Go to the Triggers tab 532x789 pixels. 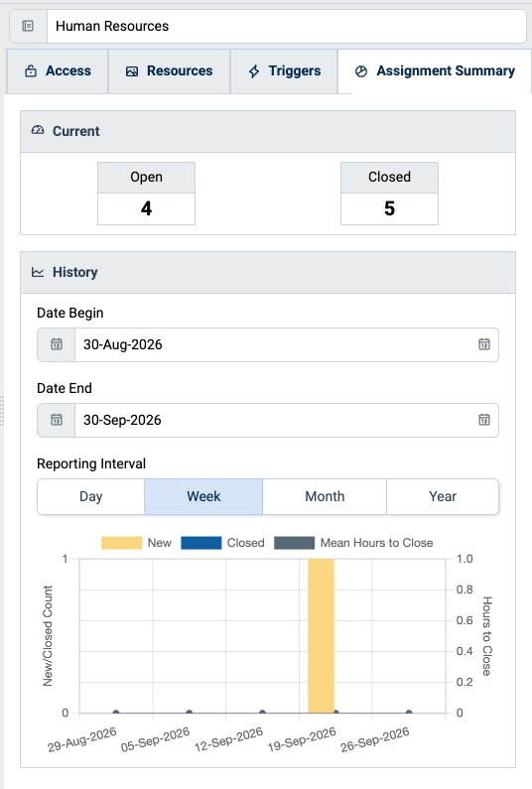[x=284, y=70]
